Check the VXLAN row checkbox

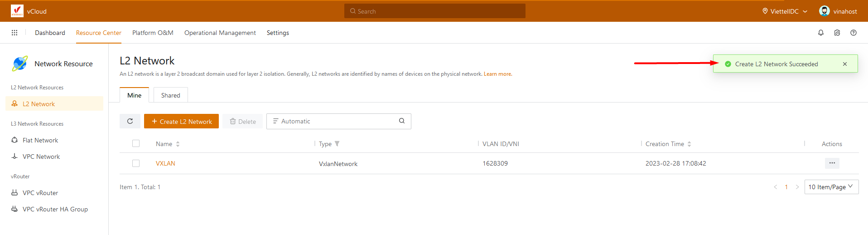pos(136,163)
